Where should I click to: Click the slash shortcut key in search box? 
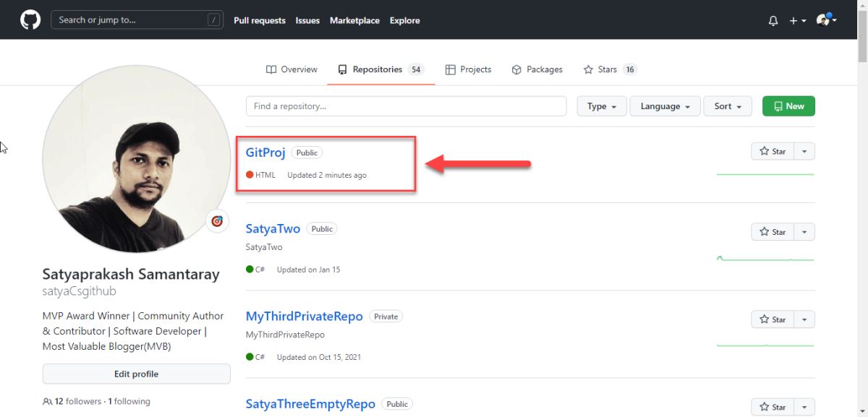[x=213, y=20]
